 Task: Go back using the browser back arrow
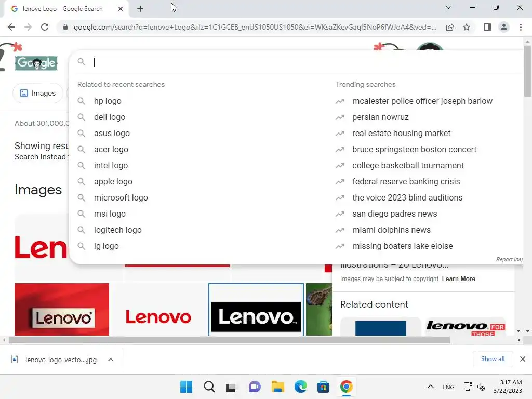(11, 27)
